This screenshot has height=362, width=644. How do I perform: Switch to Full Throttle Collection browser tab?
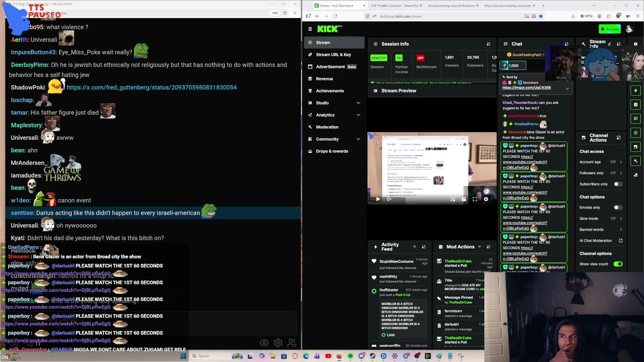(395, 6)
